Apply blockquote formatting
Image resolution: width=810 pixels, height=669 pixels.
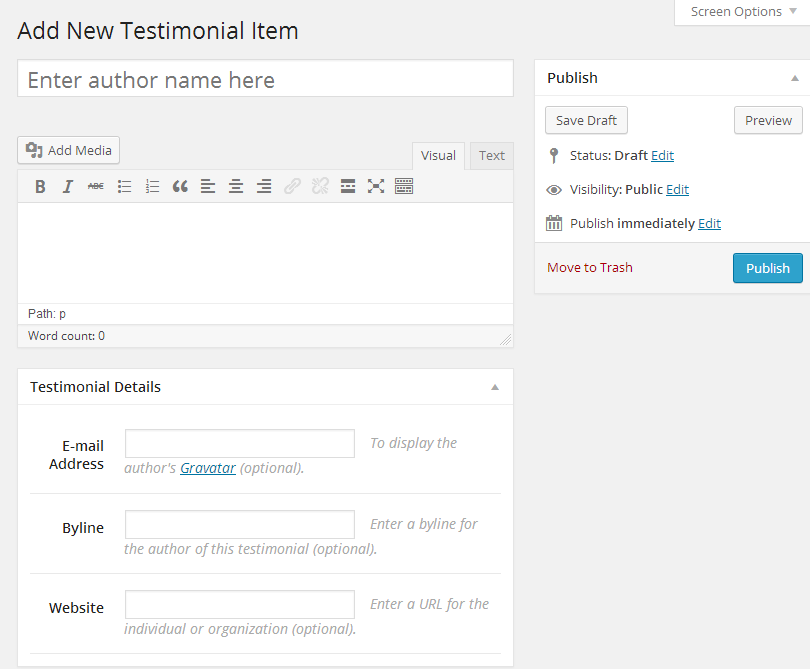coord(180,186)
